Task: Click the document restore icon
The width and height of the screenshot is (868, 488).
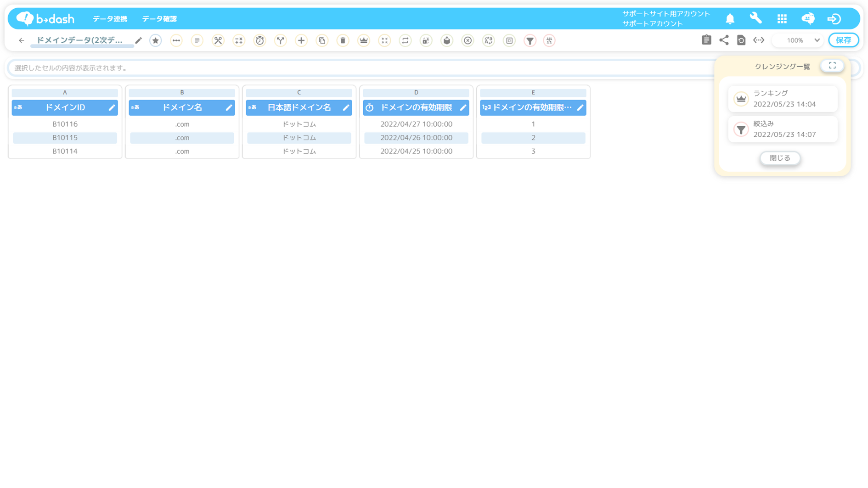Action: [x=741, y=40]
